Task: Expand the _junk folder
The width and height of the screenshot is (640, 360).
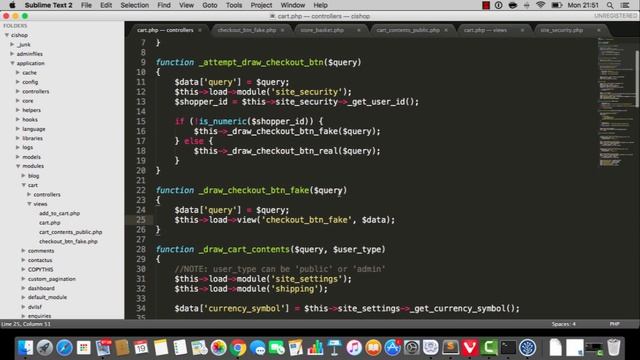Action: 12,44
